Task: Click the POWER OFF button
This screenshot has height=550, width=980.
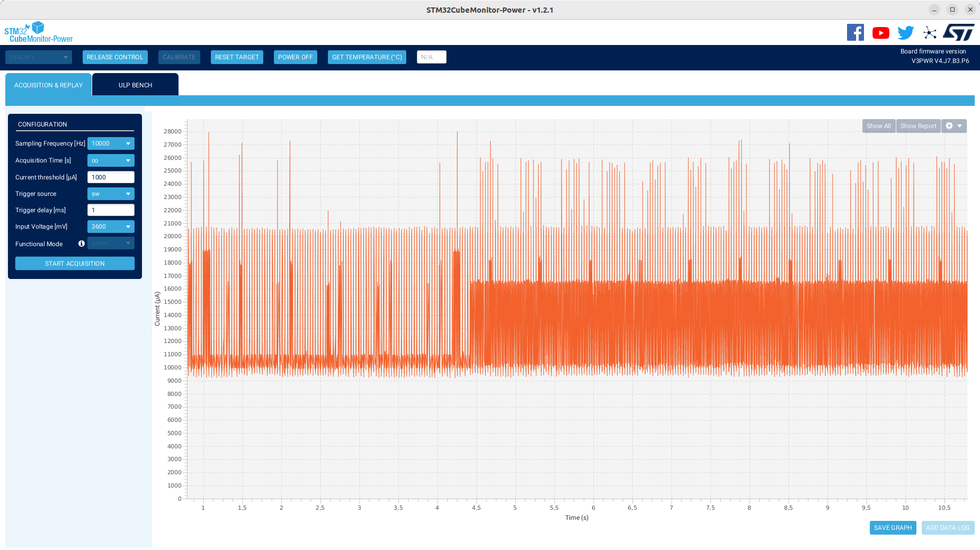Action: [x=296, y=57]
